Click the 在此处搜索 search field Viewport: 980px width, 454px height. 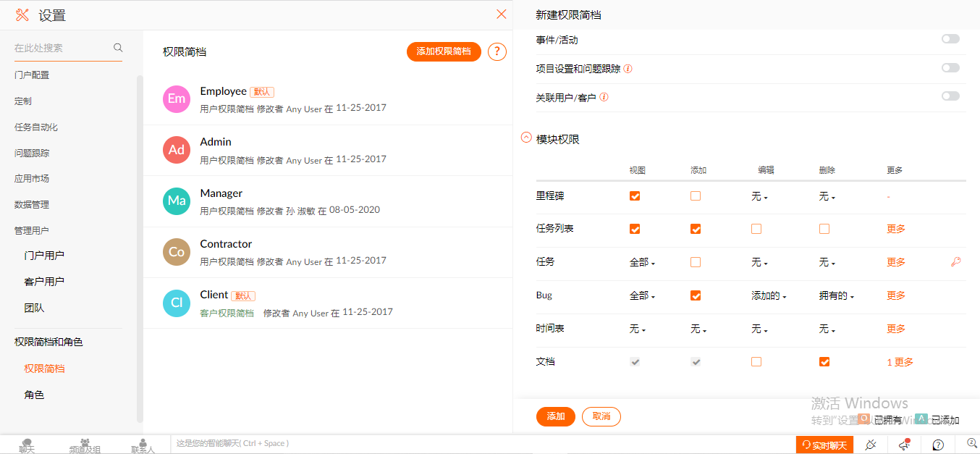pyautogui.click(x=62, y=48)
